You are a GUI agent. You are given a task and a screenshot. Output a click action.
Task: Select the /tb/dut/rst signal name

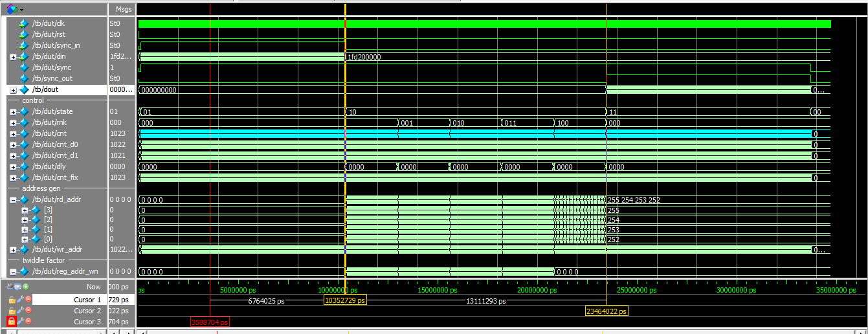[49, 34]
